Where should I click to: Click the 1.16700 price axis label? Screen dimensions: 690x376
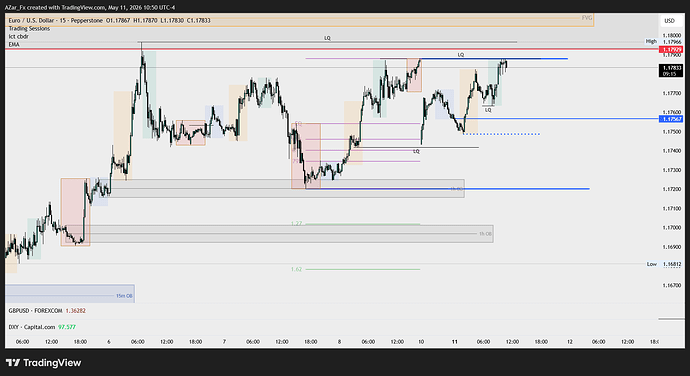tap(672, 285)
